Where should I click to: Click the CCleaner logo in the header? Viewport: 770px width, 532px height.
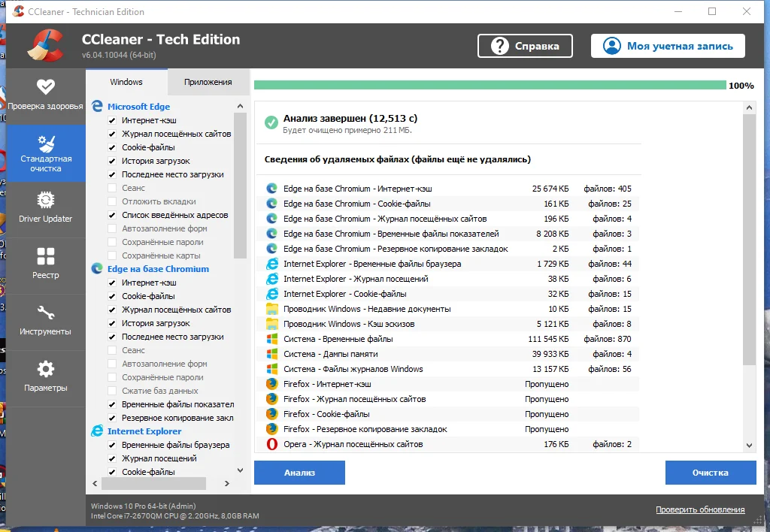pyautogui.click(x=46, y=46)
